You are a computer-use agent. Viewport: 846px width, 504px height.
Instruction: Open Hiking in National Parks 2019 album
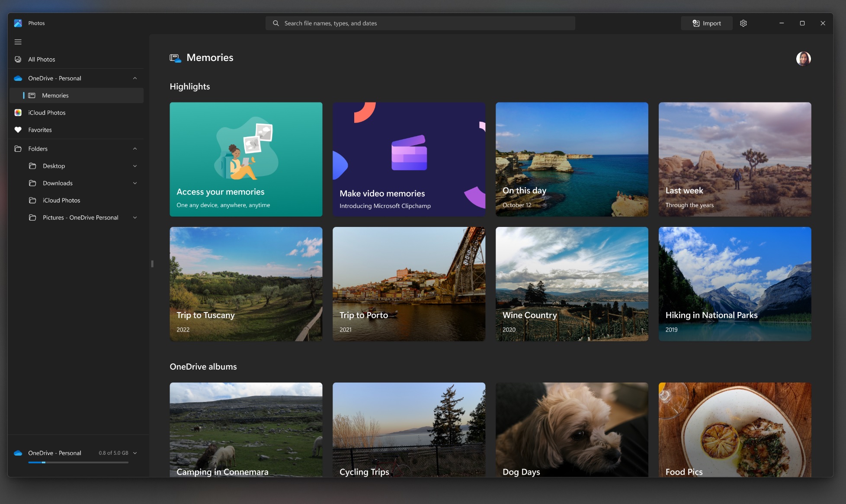pos(735,284)
